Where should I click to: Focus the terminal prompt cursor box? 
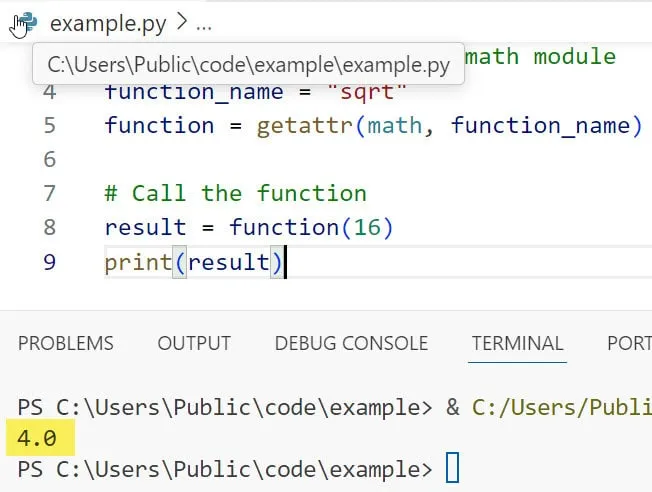[453, 468]
